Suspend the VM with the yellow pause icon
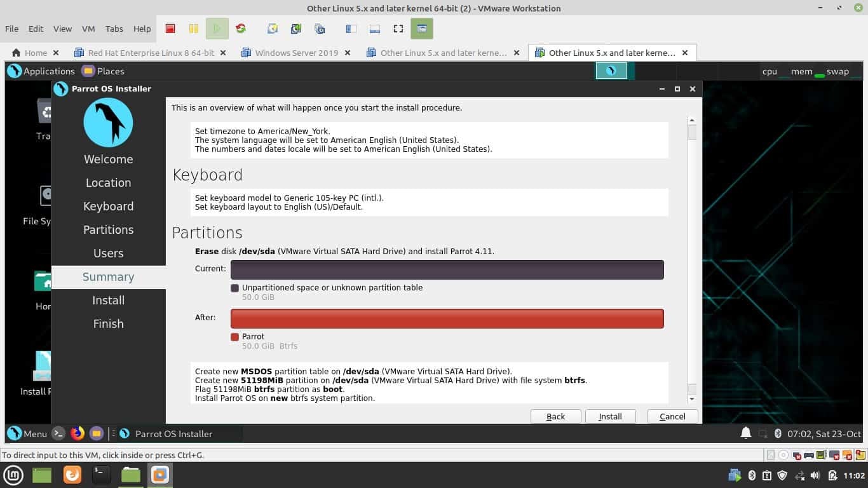 (x=194, y=29)
